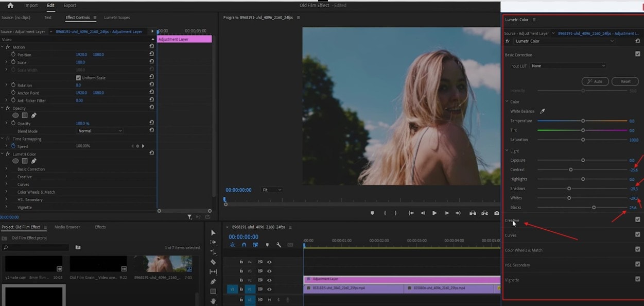This screenshot has width=644, height=306.
Task: Hide track V2 with its eye icon
Action: [x=269, y=280]
